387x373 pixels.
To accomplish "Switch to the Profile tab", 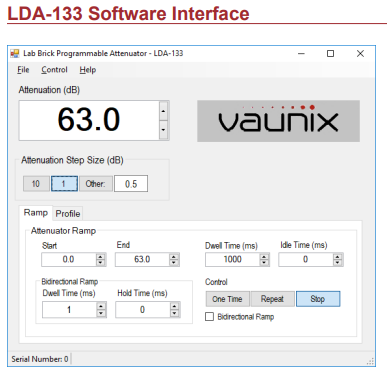I will 68,214.
